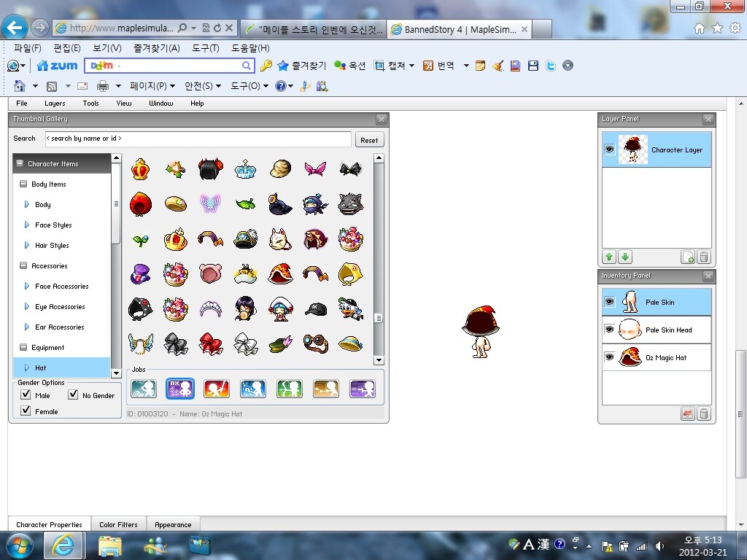Uncheck the Female gender checkbox
The height and width of the screenshot is (560, 747).
click(x=26, y=411)
